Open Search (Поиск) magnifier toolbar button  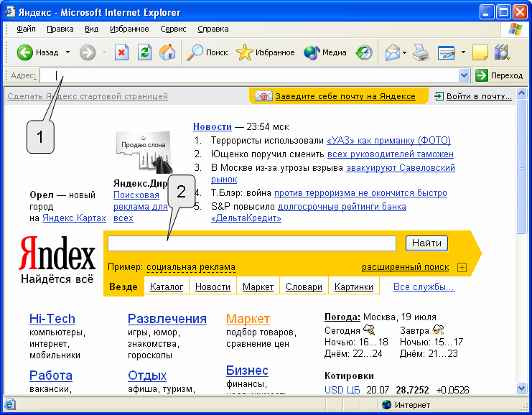click(207, 52)
